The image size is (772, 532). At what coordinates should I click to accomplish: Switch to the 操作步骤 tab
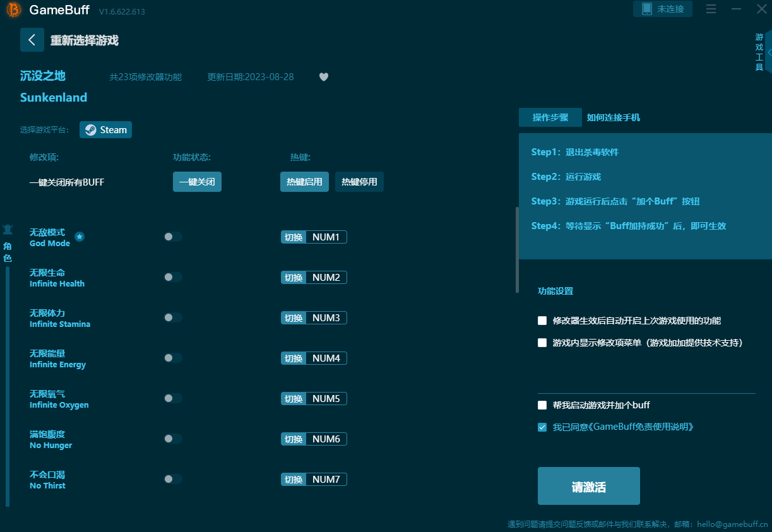coord(550,117)
